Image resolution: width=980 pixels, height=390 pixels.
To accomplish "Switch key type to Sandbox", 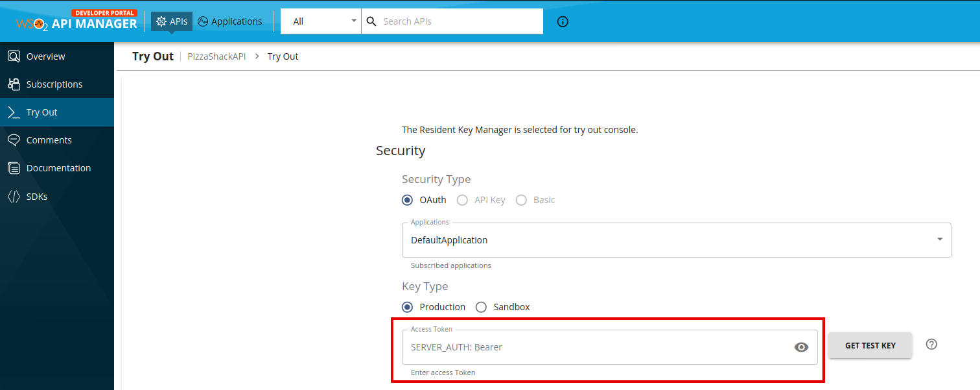I will click(x=481, y=307).
